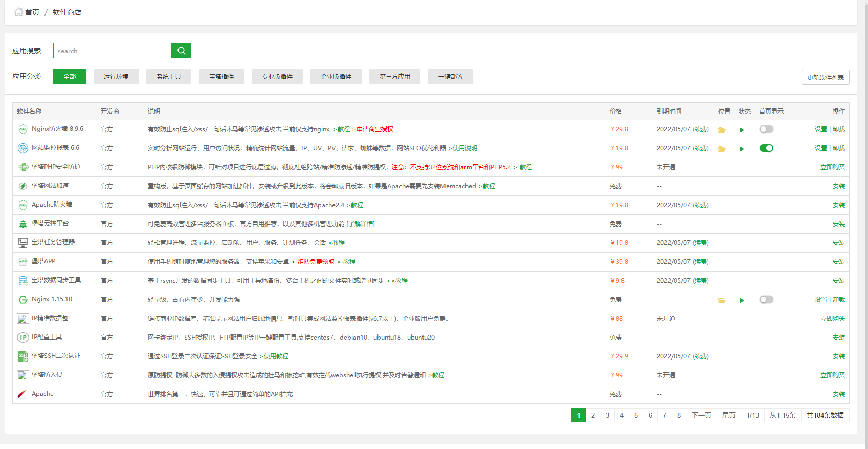
Task: Click status play icon for 网站监控报表
Action: click(x=742, y=149)
